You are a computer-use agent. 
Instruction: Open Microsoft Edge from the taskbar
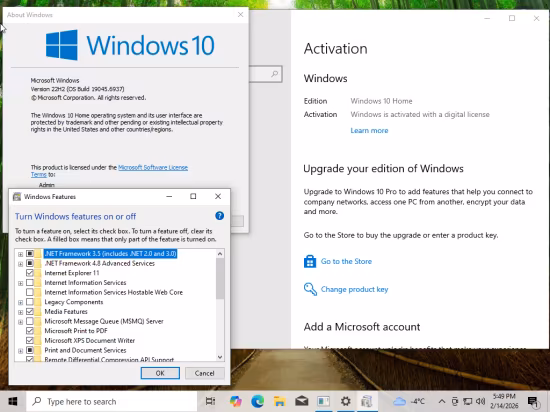coord(257,401)
